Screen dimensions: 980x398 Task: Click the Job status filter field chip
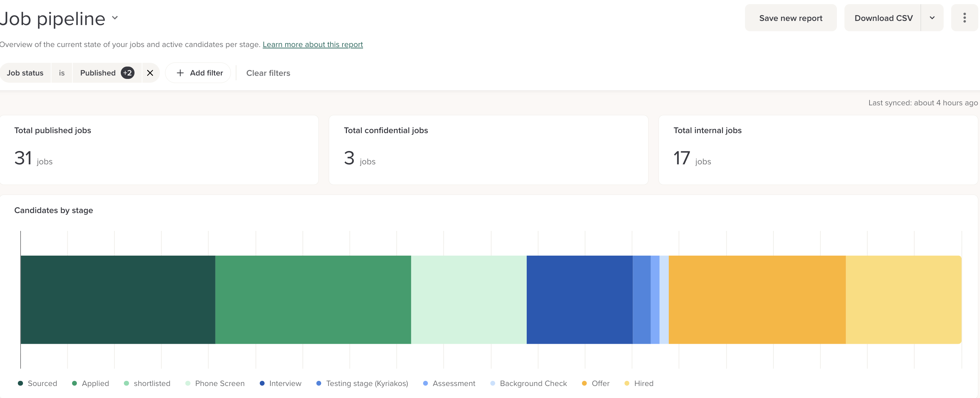pos(25,73)
